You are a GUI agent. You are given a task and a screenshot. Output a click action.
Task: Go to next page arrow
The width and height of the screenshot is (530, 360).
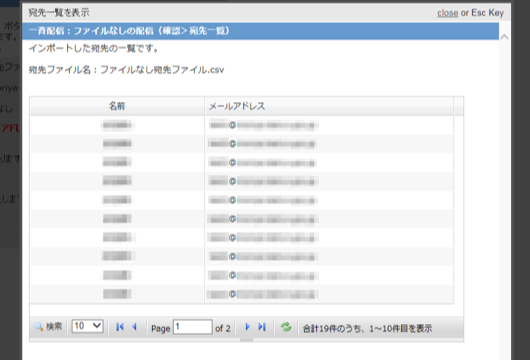[x=247, y=327]
